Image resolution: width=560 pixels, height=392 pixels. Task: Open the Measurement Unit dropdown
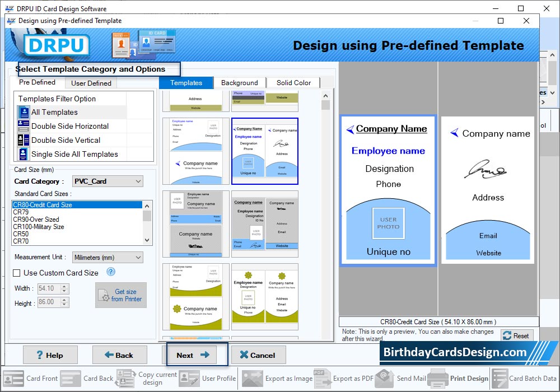pyautogui.click(x=108, y=258)
